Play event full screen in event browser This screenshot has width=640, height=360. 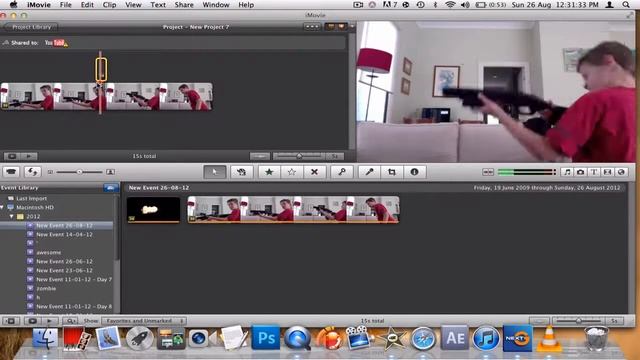tap(32, 321)
